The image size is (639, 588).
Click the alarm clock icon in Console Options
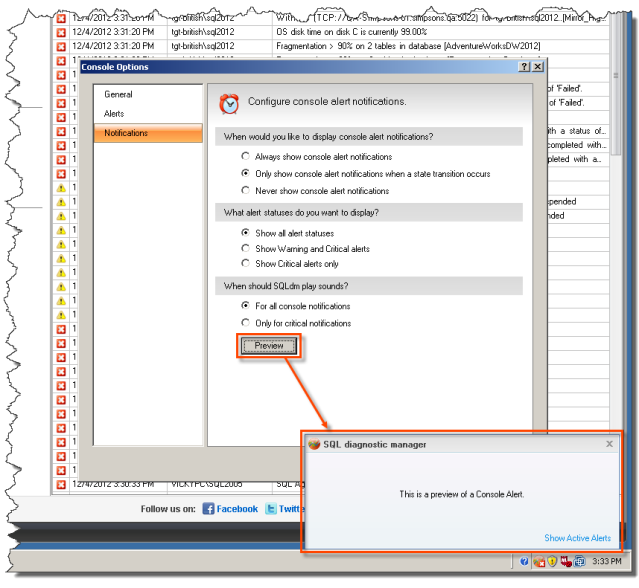(x=229, y=104)
